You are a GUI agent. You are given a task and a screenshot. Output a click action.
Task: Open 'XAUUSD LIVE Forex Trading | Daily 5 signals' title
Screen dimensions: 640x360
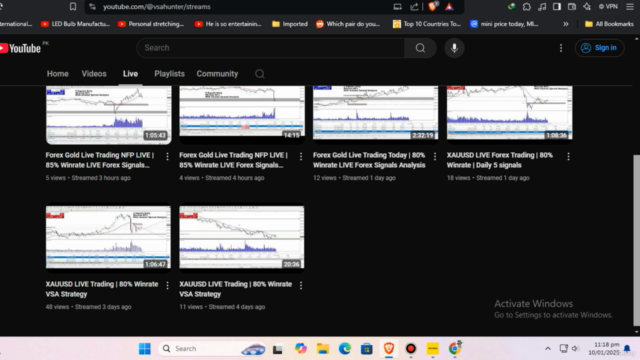coord(500,160)
